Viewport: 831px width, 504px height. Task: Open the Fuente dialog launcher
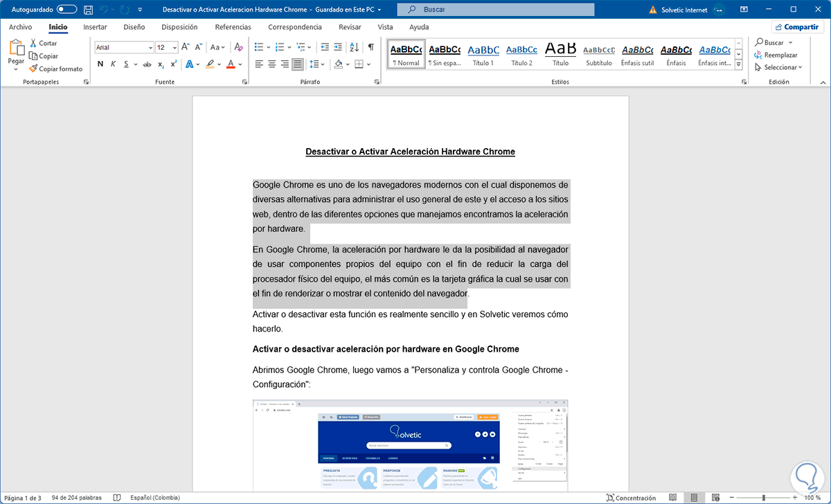click(244, 82)
